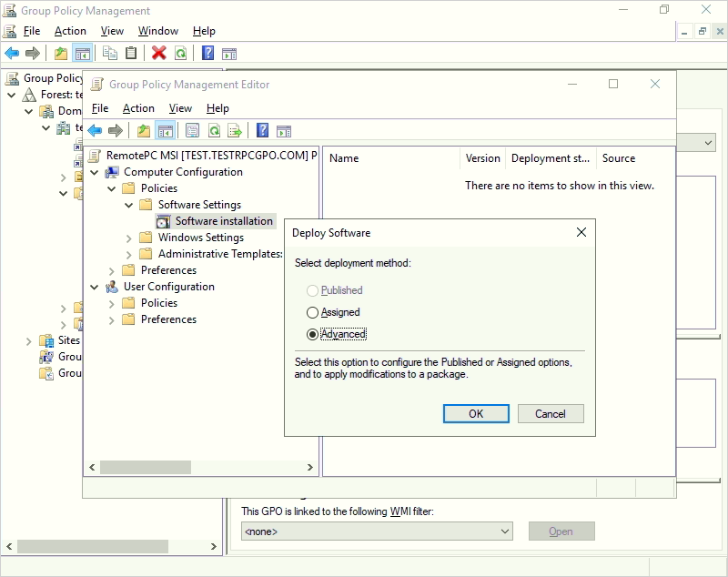Click the red Delete icon in toolbar
The image size is (728, 577).
coord(158,53)
